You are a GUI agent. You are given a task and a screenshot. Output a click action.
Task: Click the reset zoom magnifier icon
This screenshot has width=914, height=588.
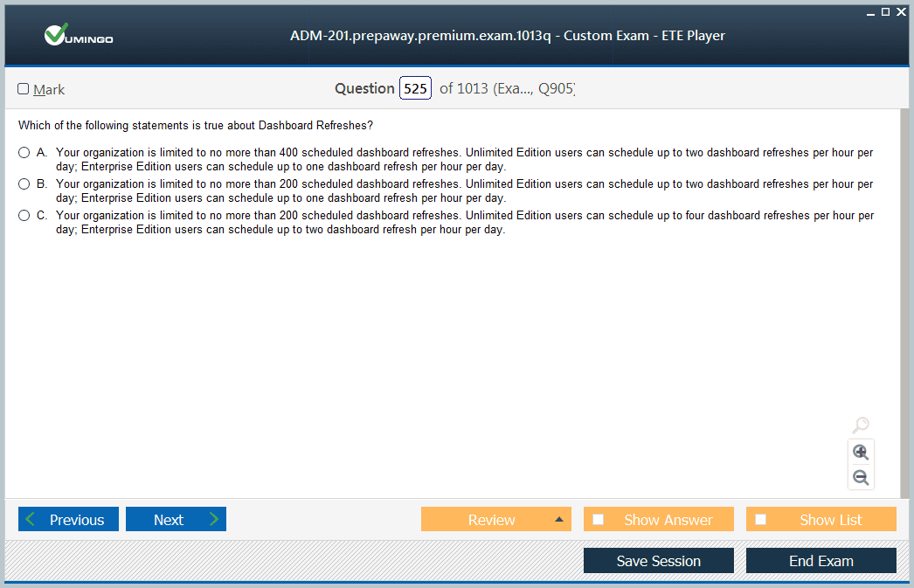click(861, 425)
